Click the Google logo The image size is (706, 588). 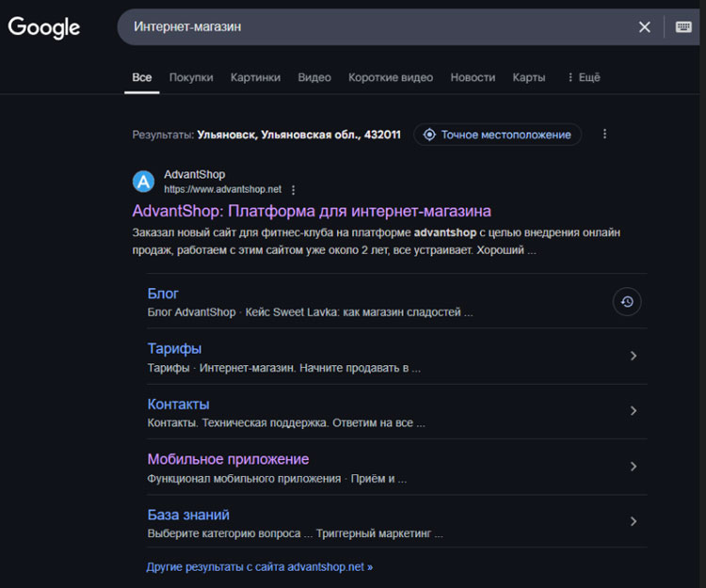click(44, 27)
